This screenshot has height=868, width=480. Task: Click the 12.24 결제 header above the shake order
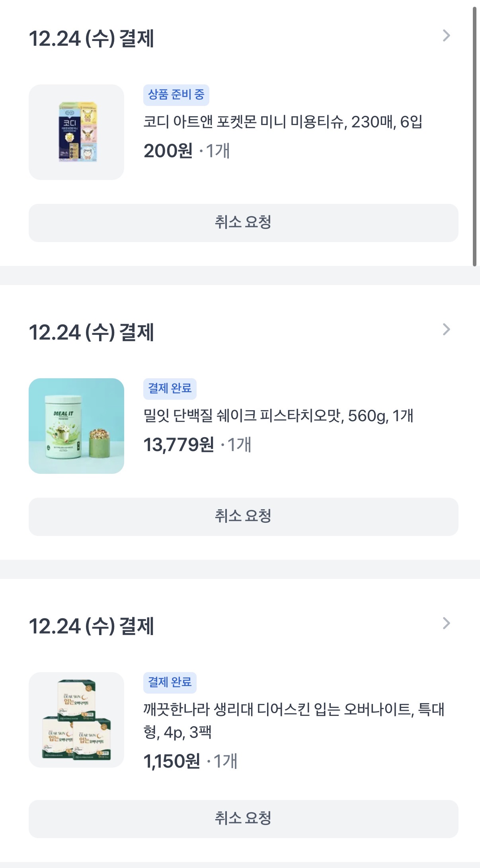(92, 332)
